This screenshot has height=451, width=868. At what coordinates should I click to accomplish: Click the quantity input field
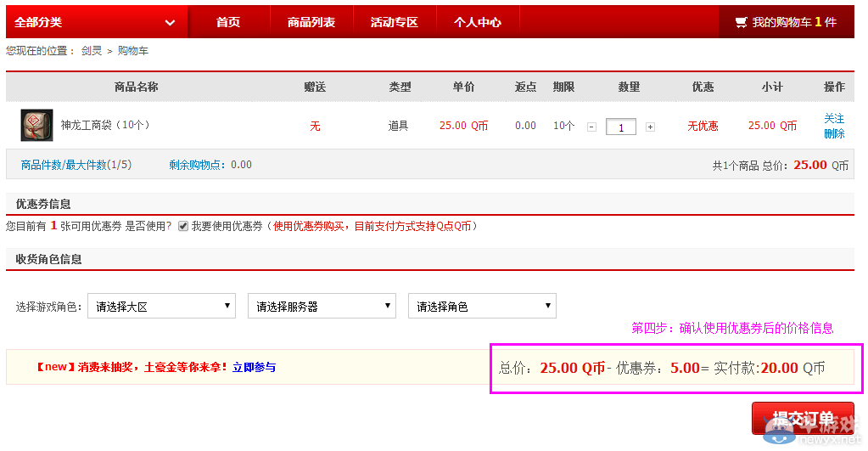(x=621, y=127)
